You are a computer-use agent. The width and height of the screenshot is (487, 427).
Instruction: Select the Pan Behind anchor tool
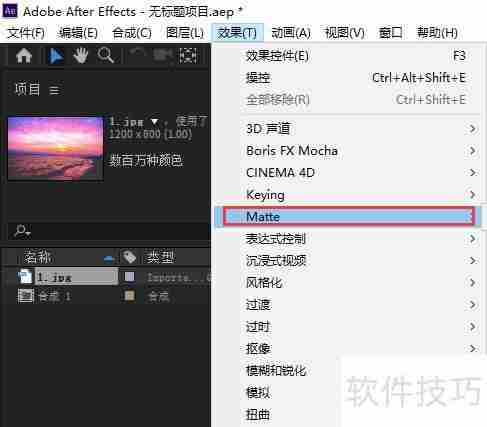[188, 56]
